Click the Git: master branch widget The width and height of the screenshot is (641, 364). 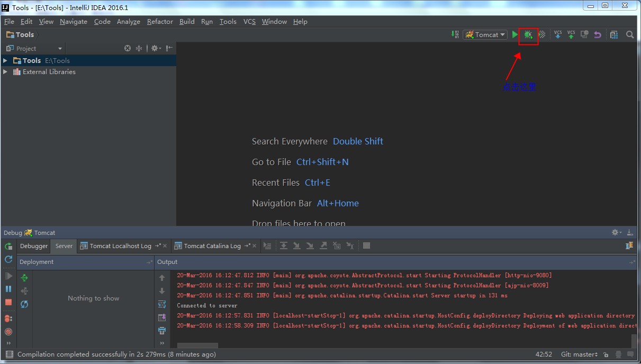[x=579, y=354]
